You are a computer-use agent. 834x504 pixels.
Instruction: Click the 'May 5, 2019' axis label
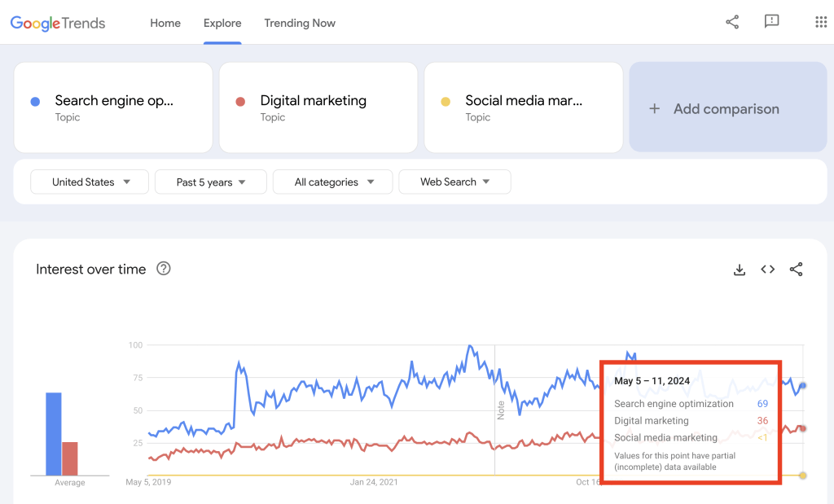[x=148, y=482]
